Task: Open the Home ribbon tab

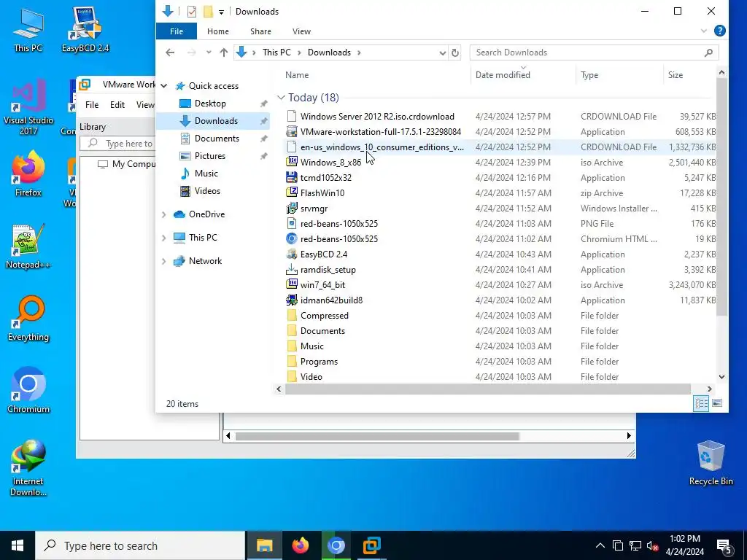Action: [x=217, y=31]
